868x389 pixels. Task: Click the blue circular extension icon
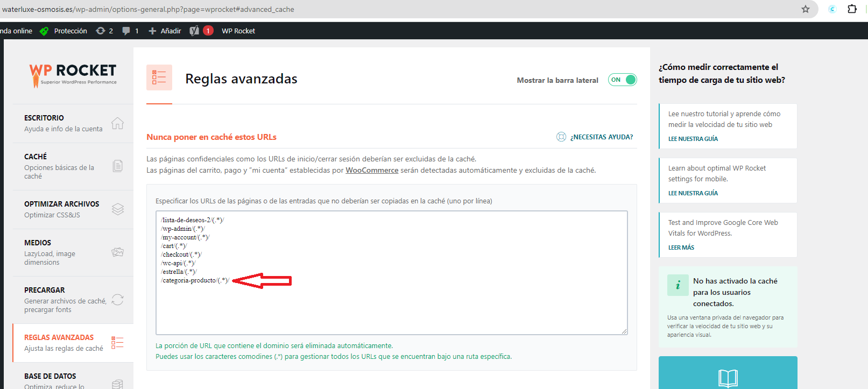coord(832,9)
